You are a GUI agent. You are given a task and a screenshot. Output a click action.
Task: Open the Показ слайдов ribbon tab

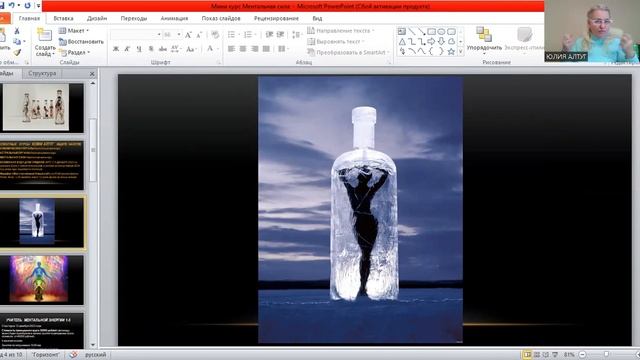coord(221,18)
